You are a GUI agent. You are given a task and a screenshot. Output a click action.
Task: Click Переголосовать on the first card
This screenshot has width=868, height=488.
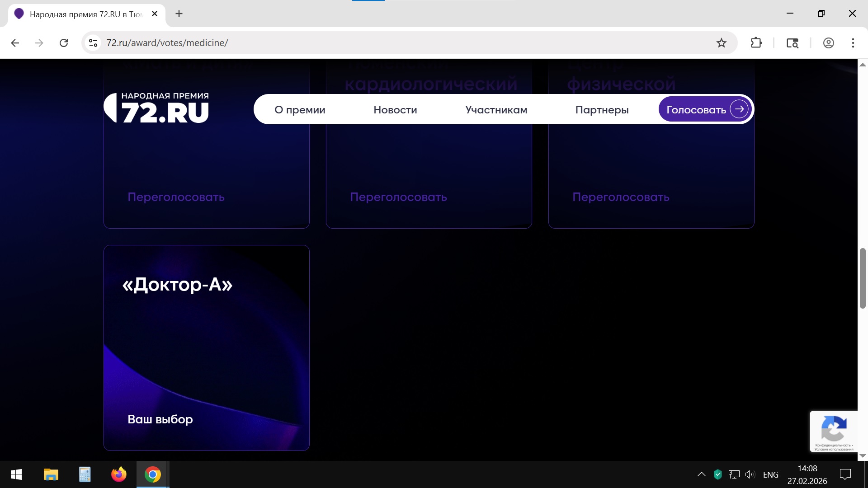click(x=176, y=197)
